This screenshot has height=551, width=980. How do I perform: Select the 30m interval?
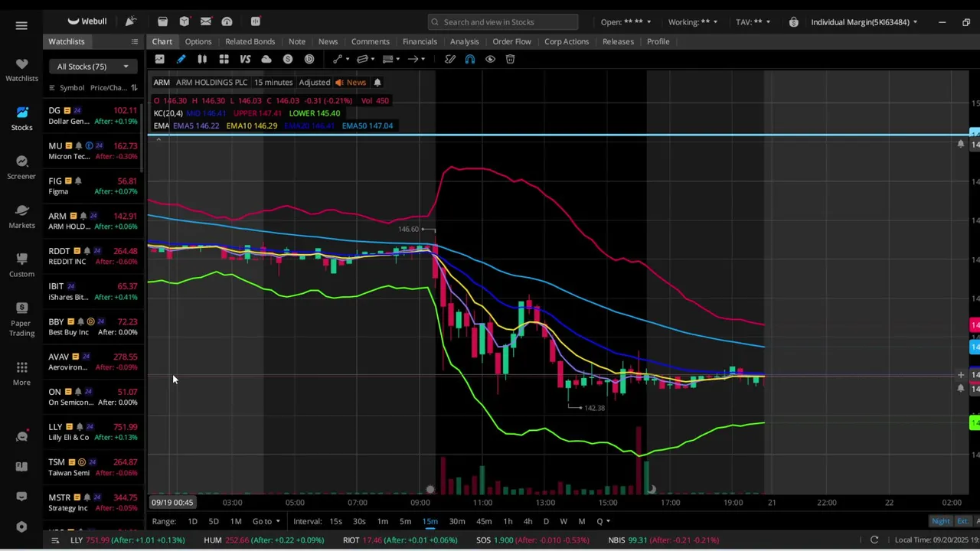click(456, 521)
